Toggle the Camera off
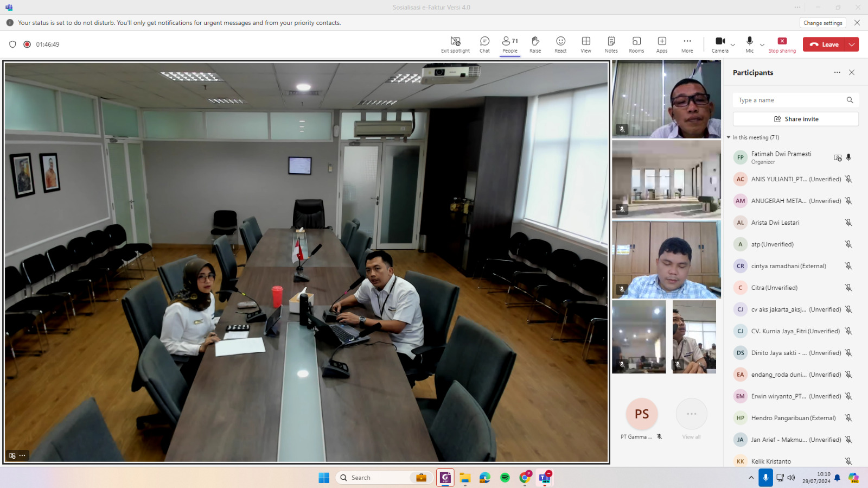The width and height of the screenshot is (868, 488). (720, 44)
